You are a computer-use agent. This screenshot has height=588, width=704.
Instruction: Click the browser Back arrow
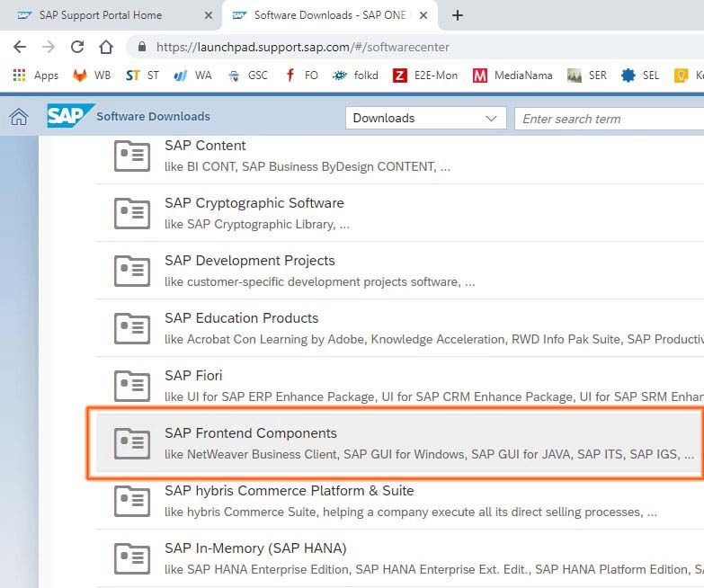click(x=20, y=47)
